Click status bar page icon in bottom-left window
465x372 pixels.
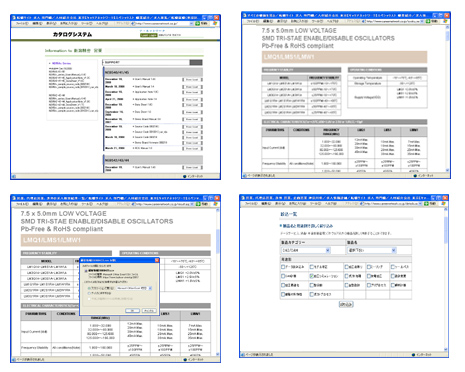tap(14, 360)
